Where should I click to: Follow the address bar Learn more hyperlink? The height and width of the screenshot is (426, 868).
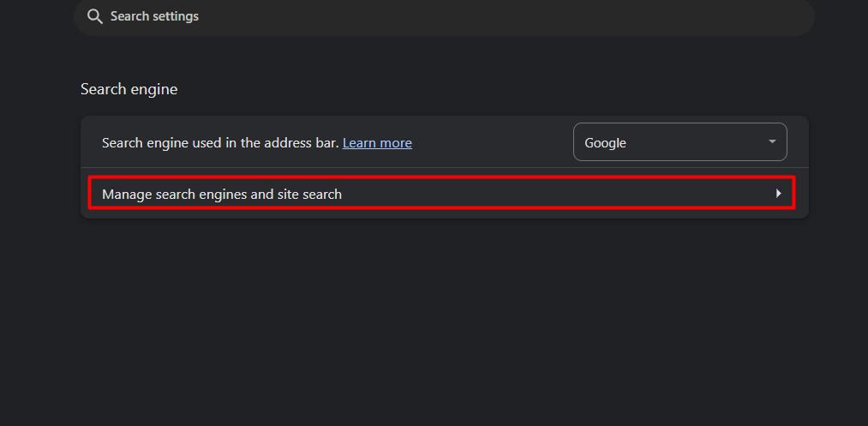(377, 143)
